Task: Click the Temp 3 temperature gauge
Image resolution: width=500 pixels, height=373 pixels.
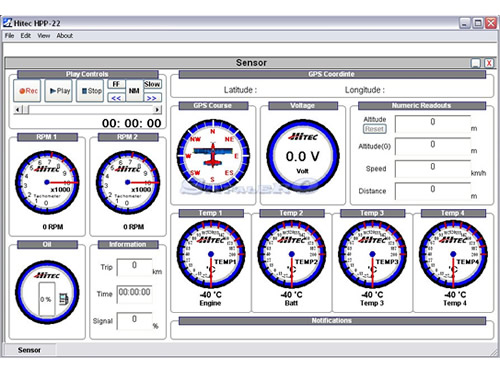Action: pyautogui.click(x=372, y=254)
